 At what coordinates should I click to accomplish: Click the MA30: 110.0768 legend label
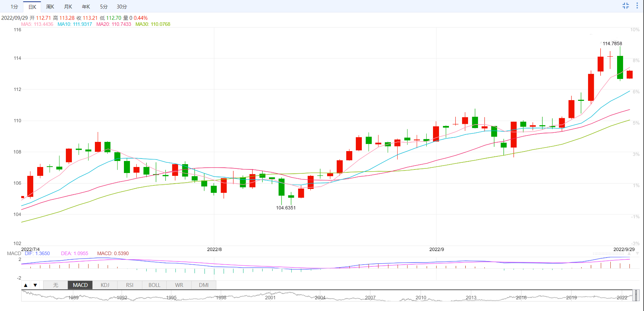coord(153,24)
